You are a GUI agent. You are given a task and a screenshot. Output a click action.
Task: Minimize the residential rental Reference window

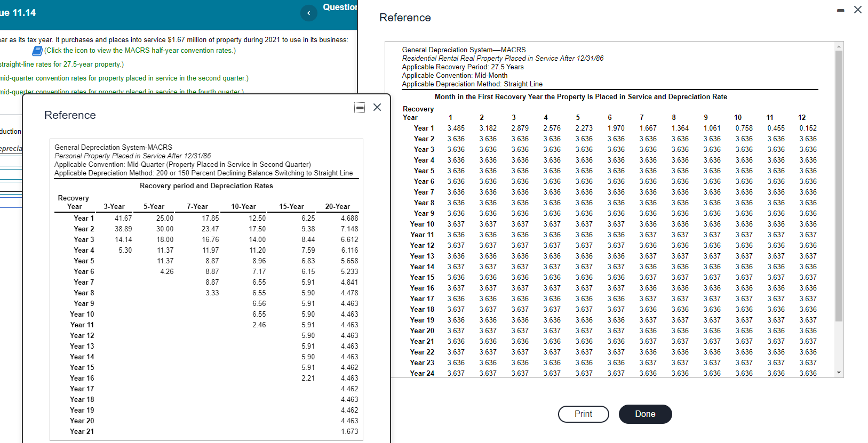841,11
